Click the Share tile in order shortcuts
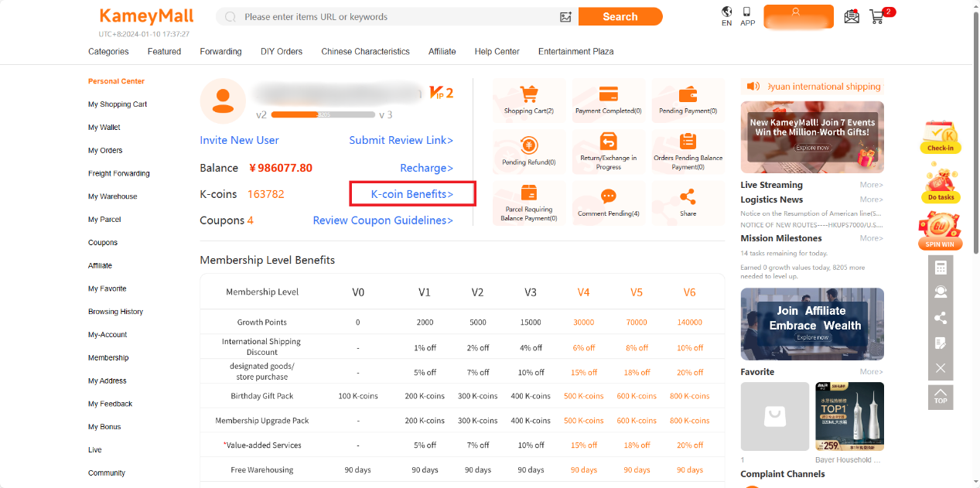 click(x=688, y=203)
